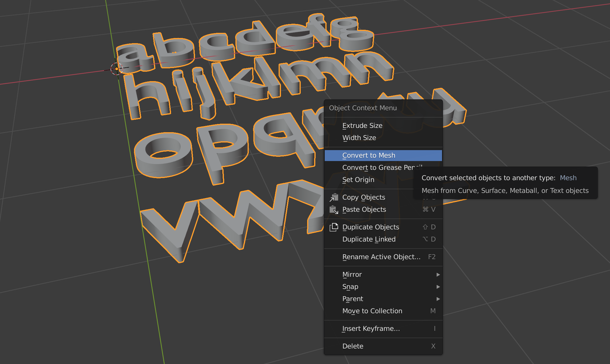Viewport: 610px width, 364px height.
Task: Open Set Origin option
Action: coord(358,180)
